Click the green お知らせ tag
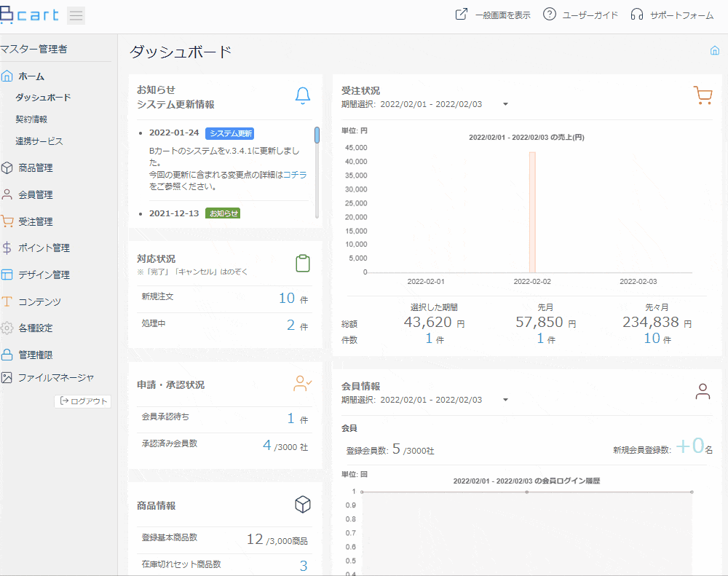 coord(223,213)
